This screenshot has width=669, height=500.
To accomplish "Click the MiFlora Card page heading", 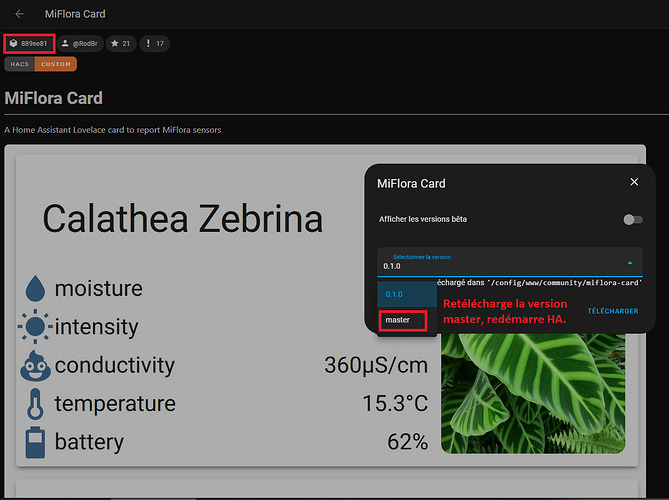I will [x=53, y=99].
